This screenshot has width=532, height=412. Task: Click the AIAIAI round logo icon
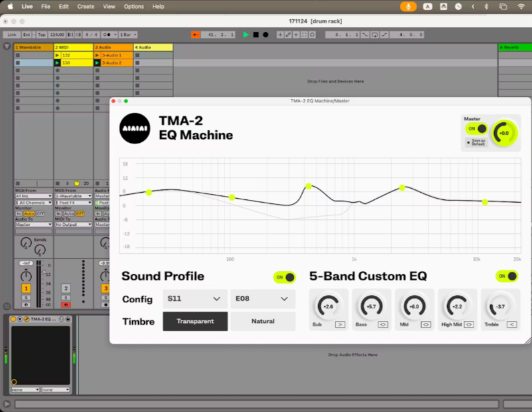click(135, 128)
